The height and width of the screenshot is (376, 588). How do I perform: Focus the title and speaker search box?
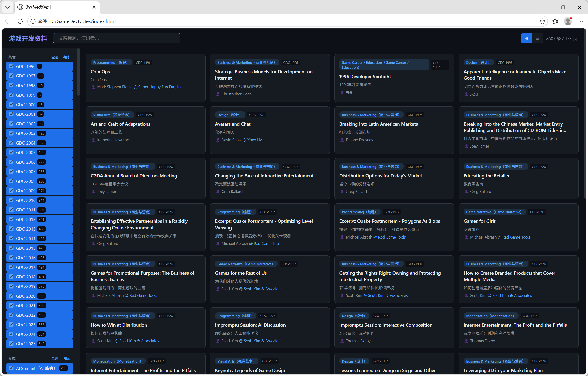click(116, 38)
